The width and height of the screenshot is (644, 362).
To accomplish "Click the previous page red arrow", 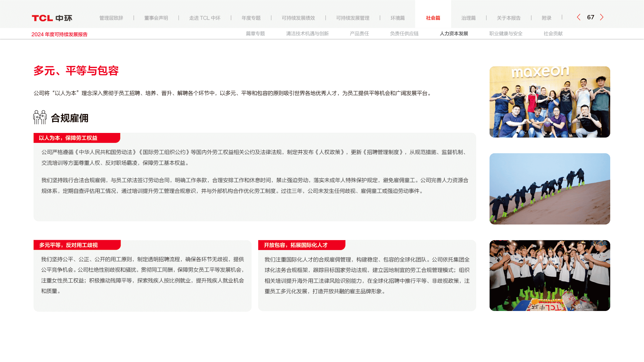I will [579, 17].
